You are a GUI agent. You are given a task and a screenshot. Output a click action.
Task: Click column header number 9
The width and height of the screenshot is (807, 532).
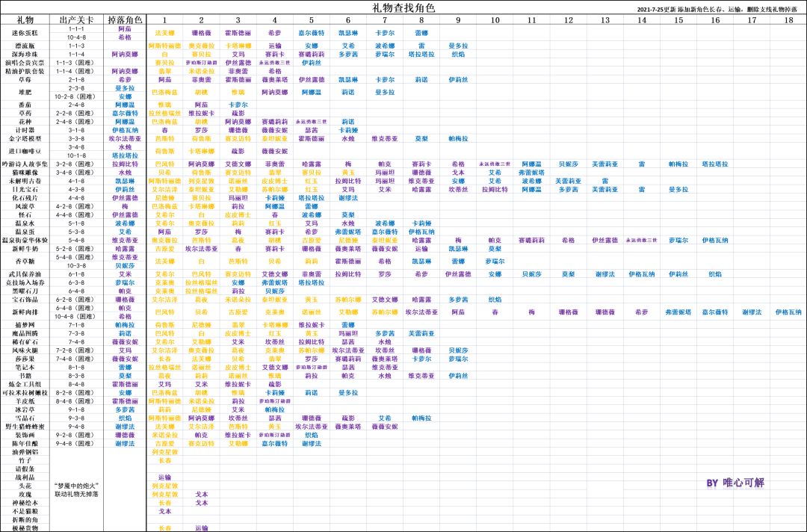point(458,20)
